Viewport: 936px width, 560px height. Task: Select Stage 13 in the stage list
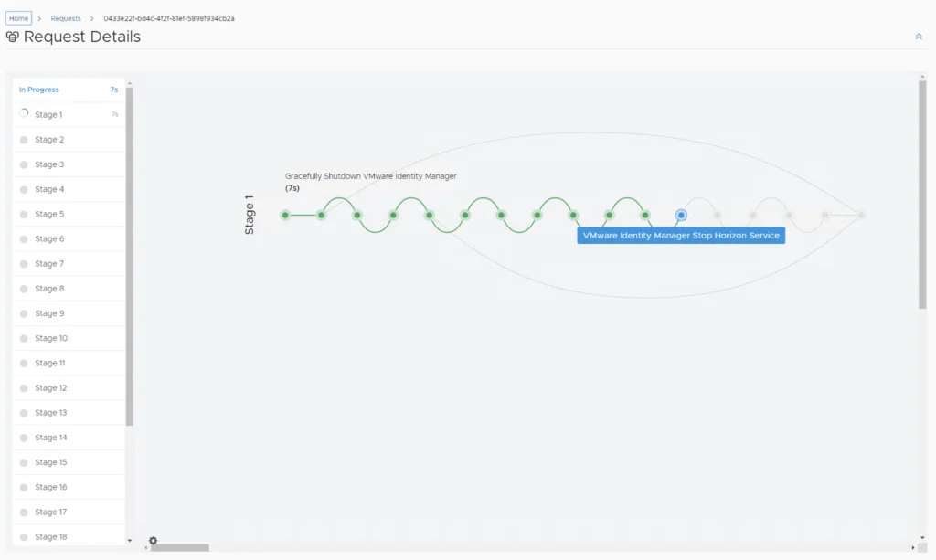point(69,413)
